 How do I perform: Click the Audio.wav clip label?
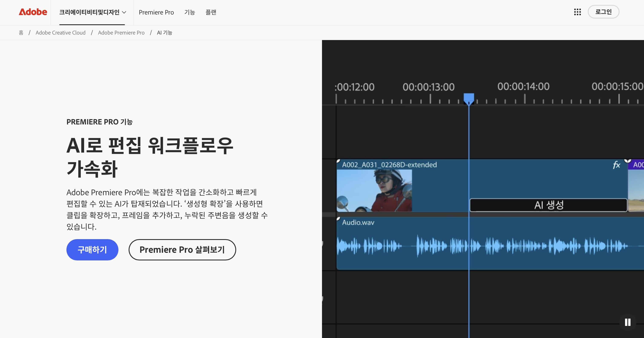[358, 222]
